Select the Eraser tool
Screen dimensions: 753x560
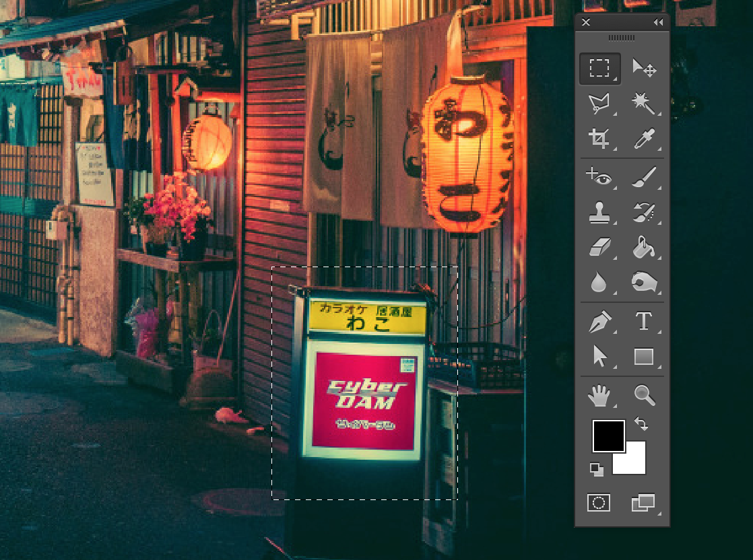coord(599,248)
